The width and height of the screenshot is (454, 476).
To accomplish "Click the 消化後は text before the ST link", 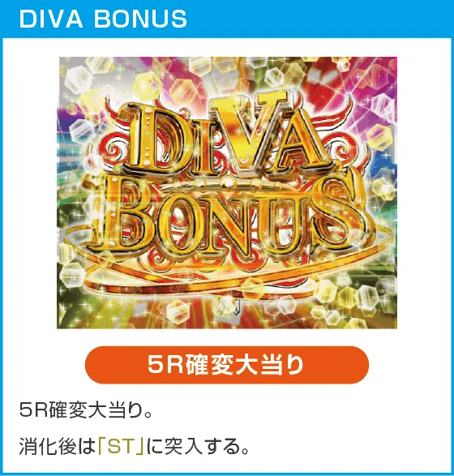I will pos(58,446).
